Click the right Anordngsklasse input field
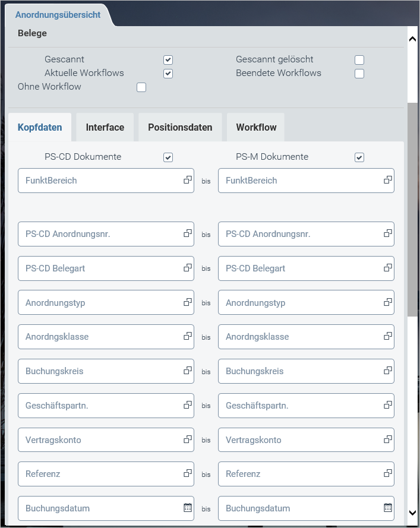This screenshot has height=528, width=420. click(300, 337)
